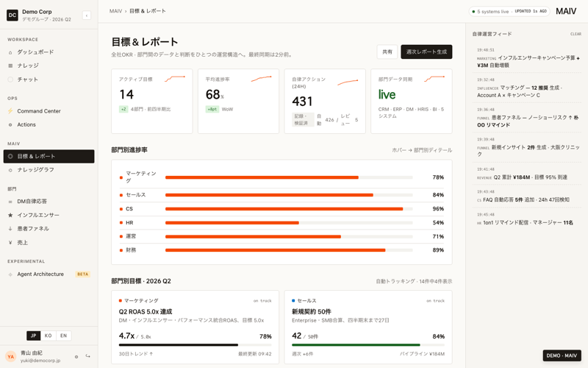
Task: Click the MAIV logo in the header
Action: coord(566,11)
